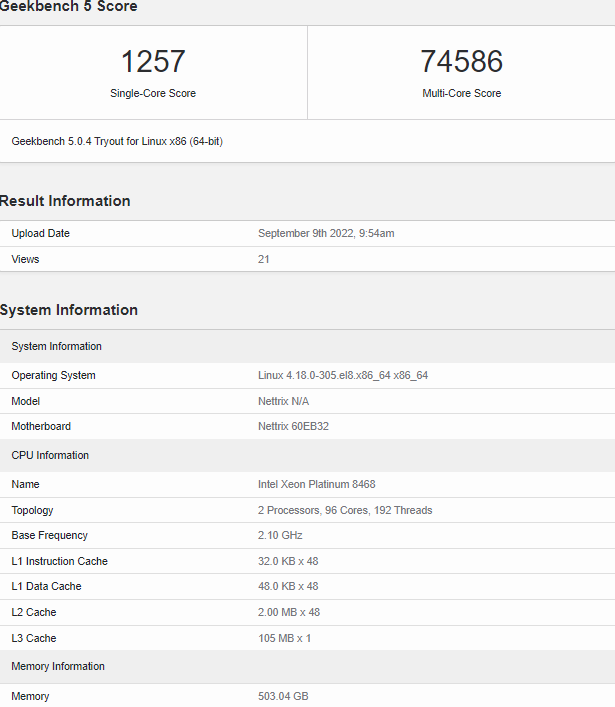This screenshot has height=707, width=615.
Task: Click the Result Information heading
Action: pos(65,201)
